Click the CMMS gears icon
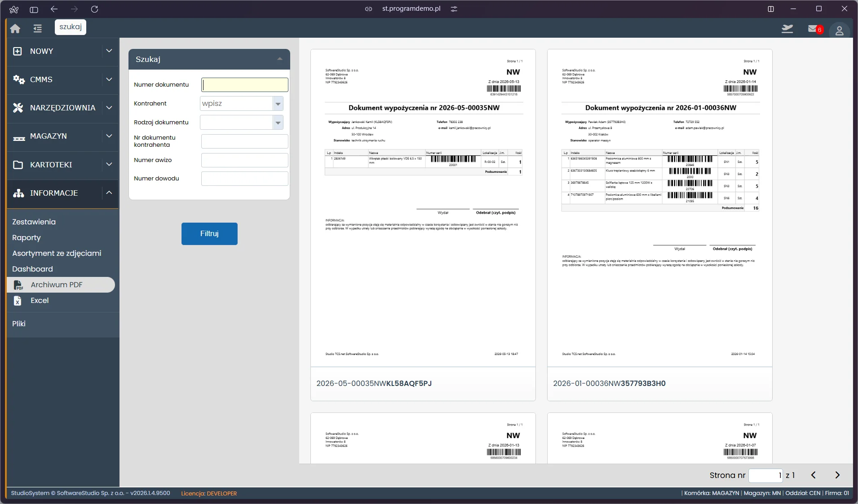The height and width of the screenshot is (504, 858). pyautogui.click(x=18, y=79)
